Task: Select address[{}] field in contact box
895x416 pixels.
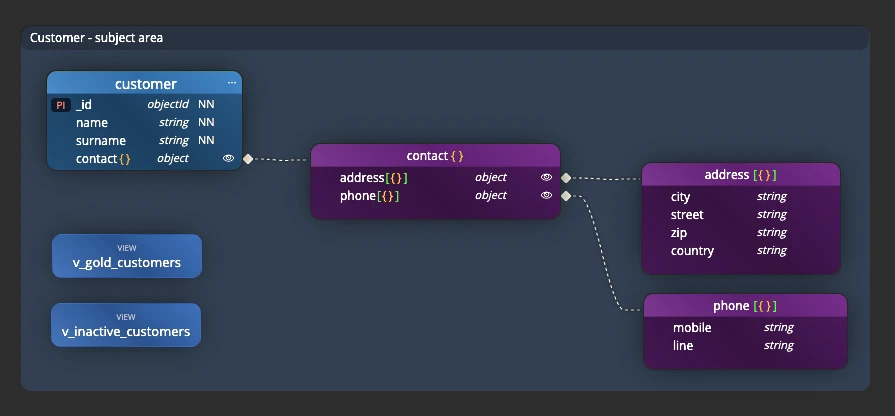Action: pyautogui.click(x=435, y=177)
